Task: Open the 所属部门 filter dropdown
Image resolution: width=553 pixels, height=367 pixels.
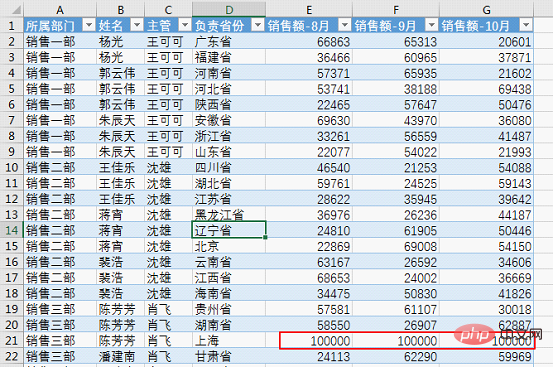Action: tap(89, 25)
